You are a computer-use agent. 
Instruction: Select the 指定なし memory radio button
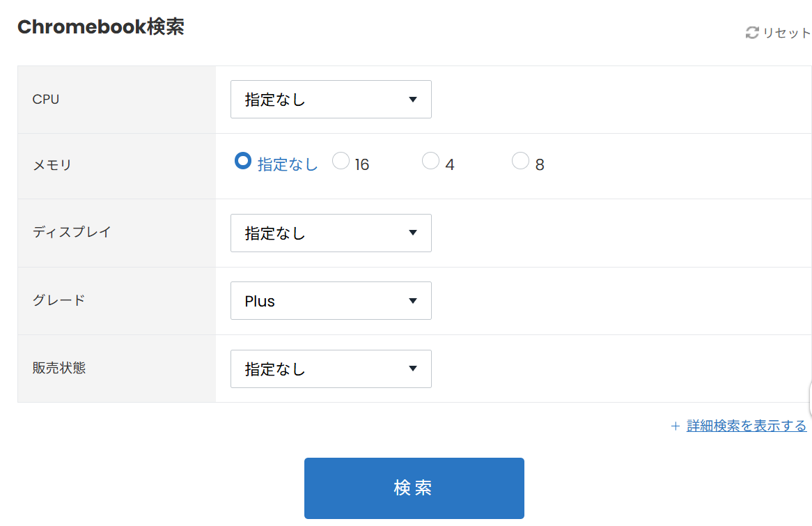[243, 161]
